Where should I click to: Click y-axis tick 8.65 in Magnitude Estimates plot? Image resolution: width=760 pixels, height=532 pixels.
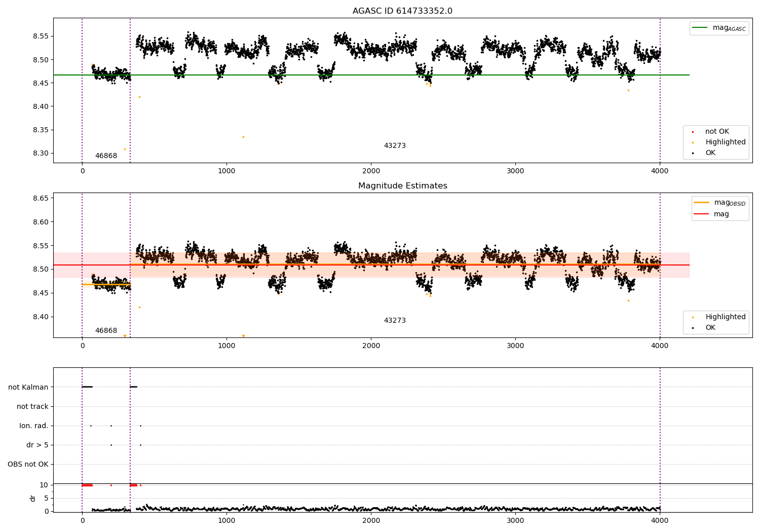[41, 198]
